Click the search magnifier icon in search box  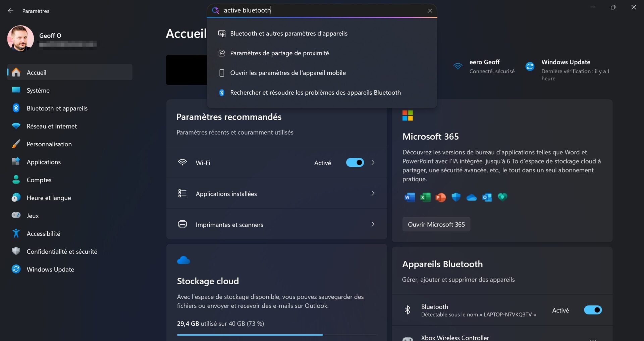pyautogui.click(x=216, y=10)
